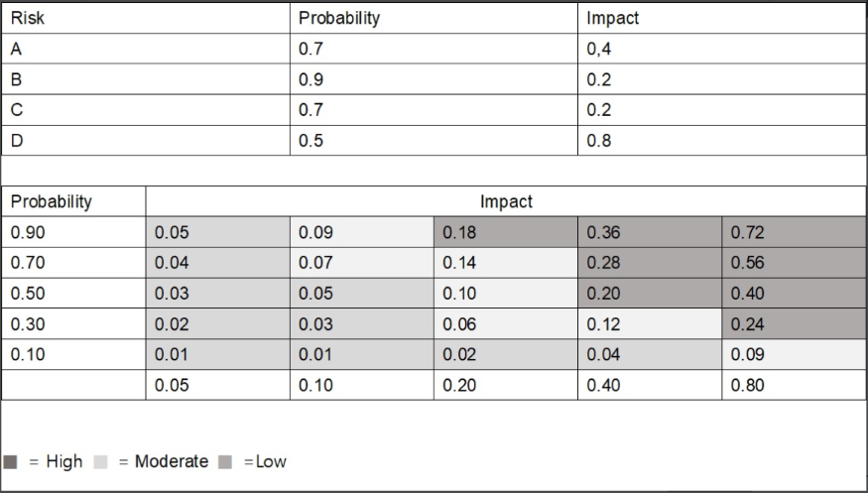Click the Moderate legend color swatch

point(102,462)
